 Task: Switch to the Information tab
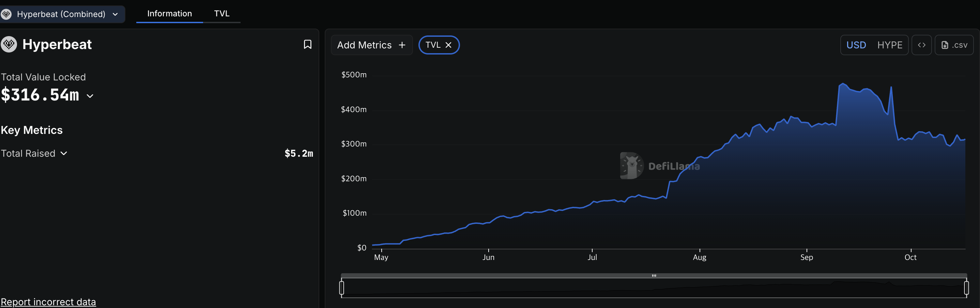[x=169, y=14]
